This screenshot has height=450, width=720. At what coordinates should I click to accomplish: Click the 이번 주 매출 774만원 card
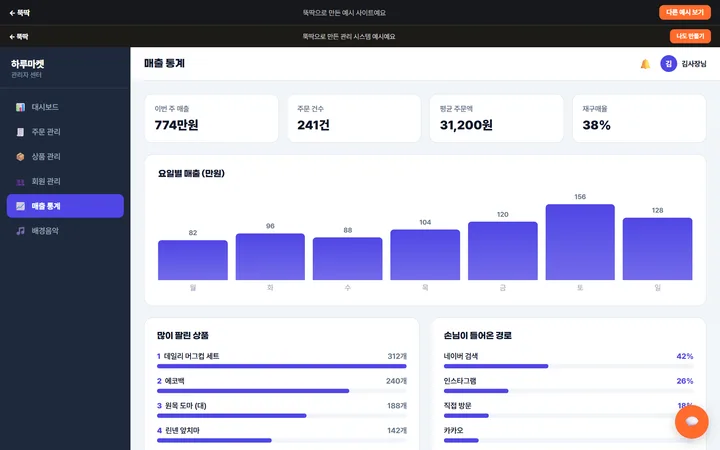[x=211, y=118]
